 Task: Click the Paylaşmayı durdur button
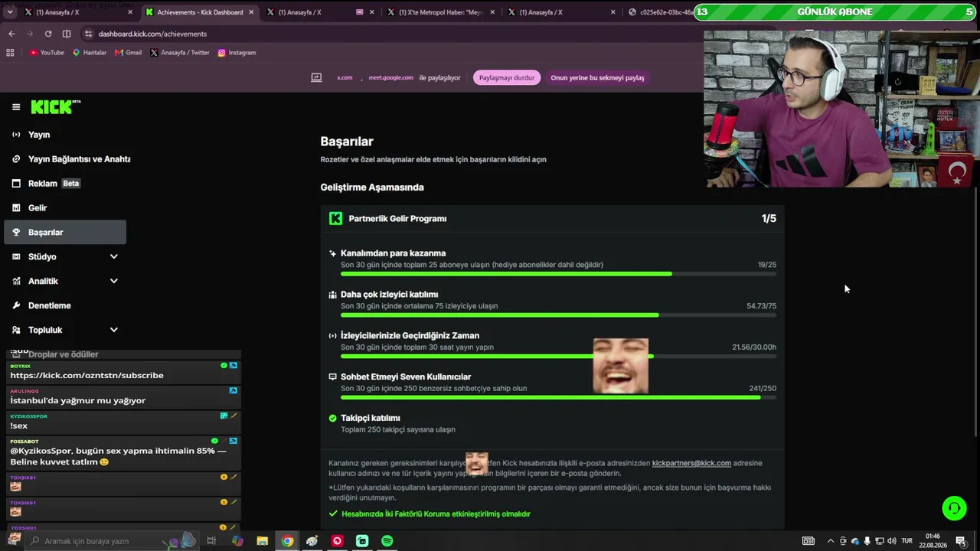pyautogui.click(x=507, y=78)
